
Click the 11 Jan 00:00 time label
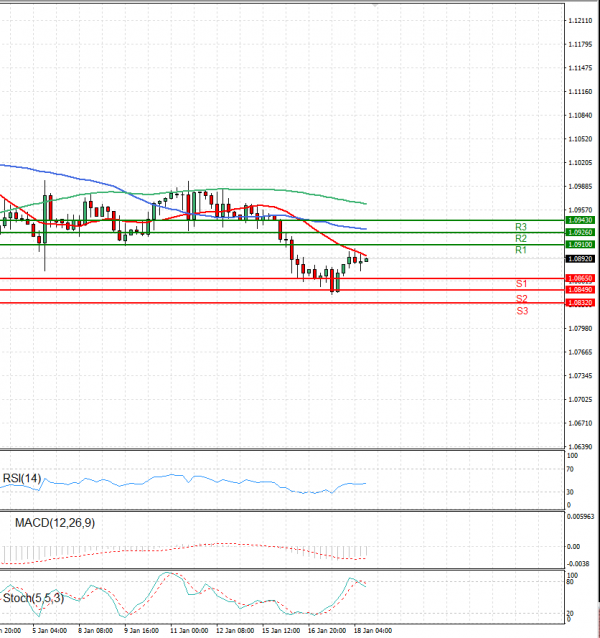[x=189, y=631]
